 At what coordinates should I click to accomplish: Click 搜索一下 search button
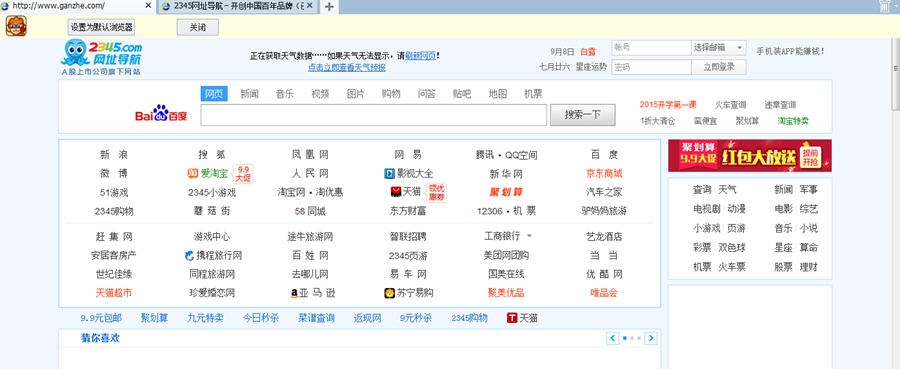(583, 115)
